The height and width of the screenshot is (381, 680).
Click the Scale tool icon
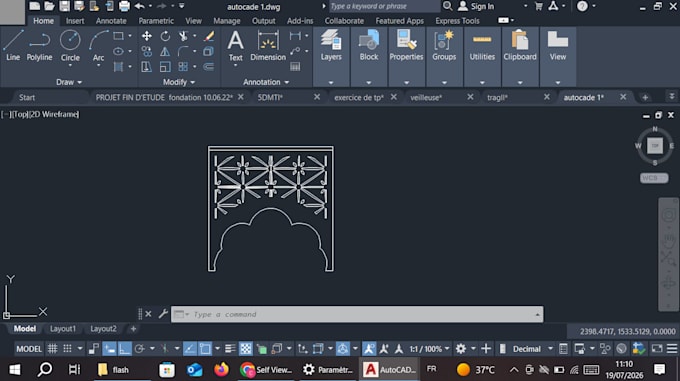165,67
